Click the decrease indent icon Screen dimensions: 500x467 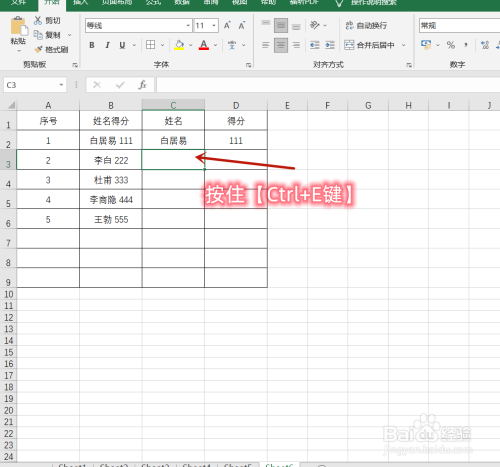(x=314, y=45)
